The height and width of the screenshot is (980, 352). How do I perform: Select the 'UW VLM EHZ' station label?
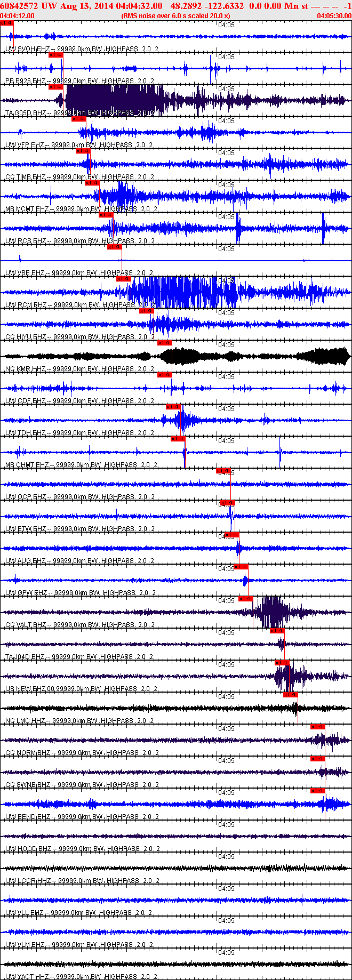point(25,945)
